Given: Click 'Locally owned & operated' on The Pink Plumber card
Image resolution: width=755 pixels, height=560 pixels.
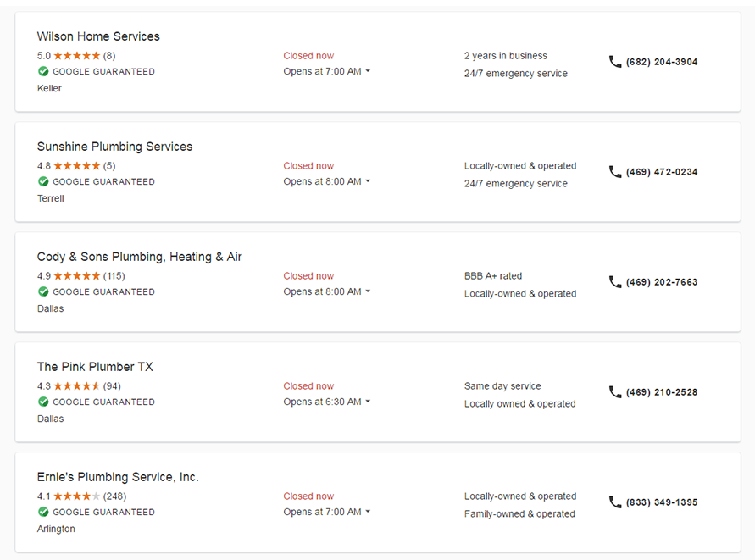Looking at the screenshot, I should 520,404.
